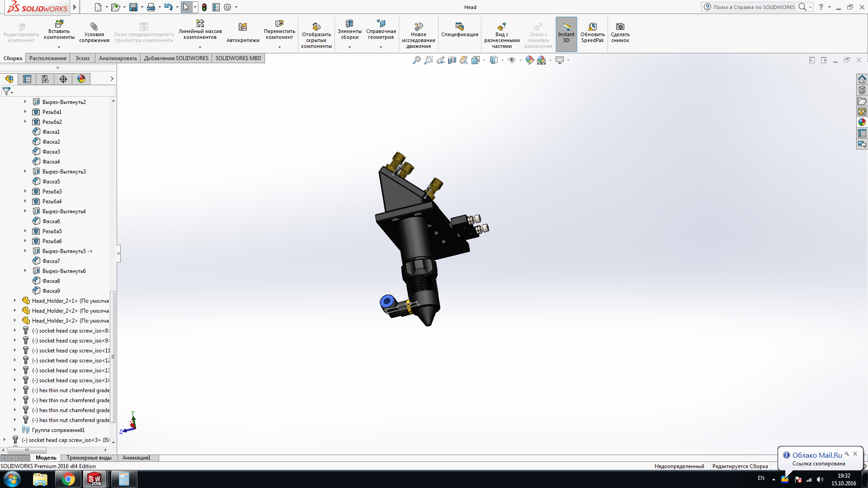Image resolution: width=868 pixels, height=488 pixels.
Task: Click the Take Snapshot camera icon
Action: 620,27
